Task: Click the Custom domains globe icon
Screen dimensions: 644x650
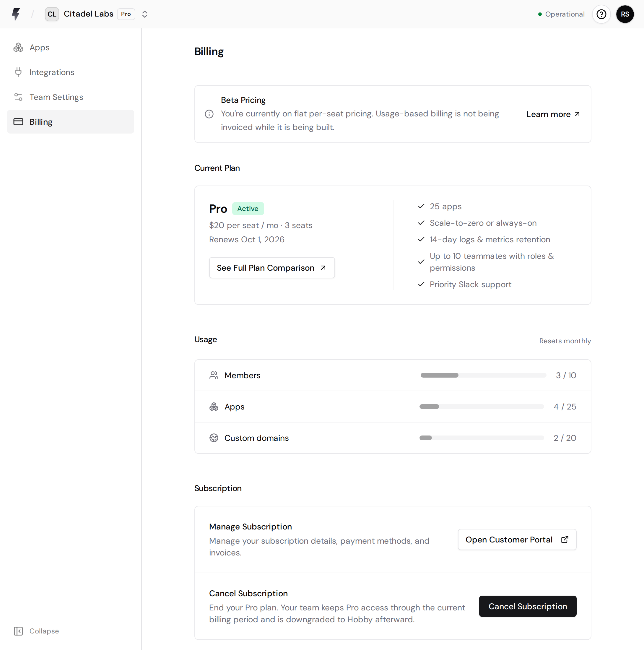Action: (214, 438)
